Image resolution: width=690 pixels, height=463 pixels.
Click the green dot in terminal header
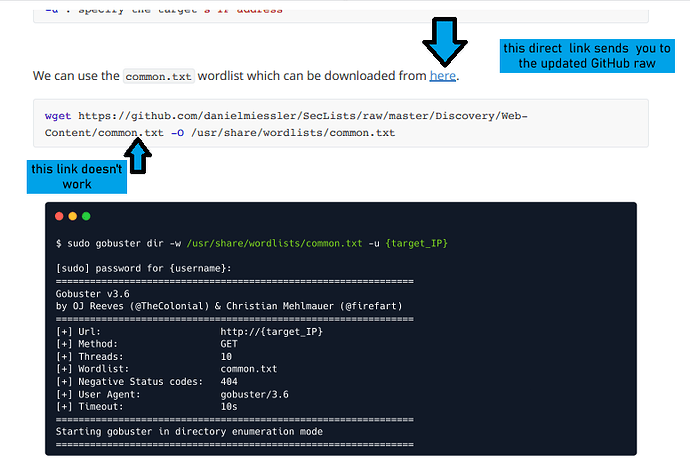[86, 216]
